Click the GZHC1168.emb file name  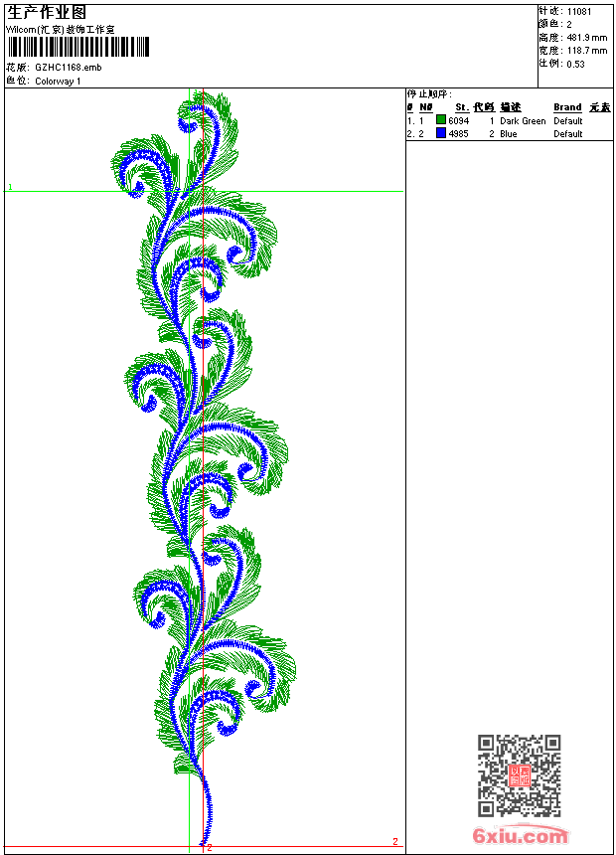click(x=68, y=68)
